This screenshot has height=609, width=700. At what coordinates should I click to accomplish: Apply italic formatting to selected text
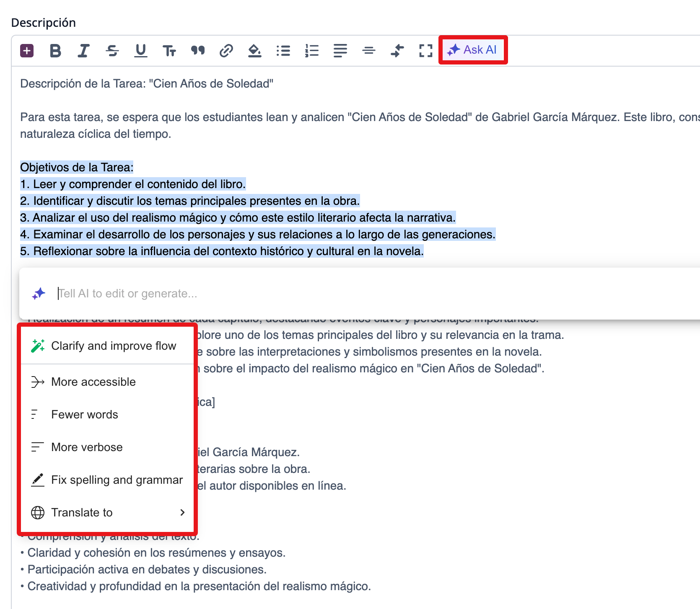[83, 51]
